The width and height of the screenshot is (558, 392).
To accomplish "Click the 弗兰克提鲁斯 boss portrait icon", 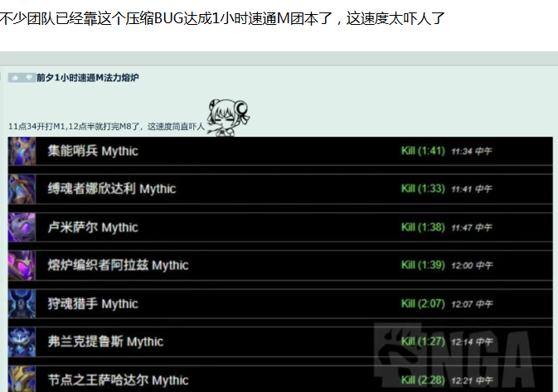I will click(x=22, y=341).
